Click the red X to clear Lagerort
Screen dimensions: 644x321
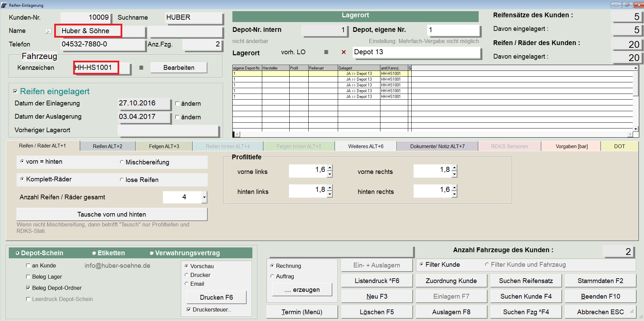pos(344,52)
